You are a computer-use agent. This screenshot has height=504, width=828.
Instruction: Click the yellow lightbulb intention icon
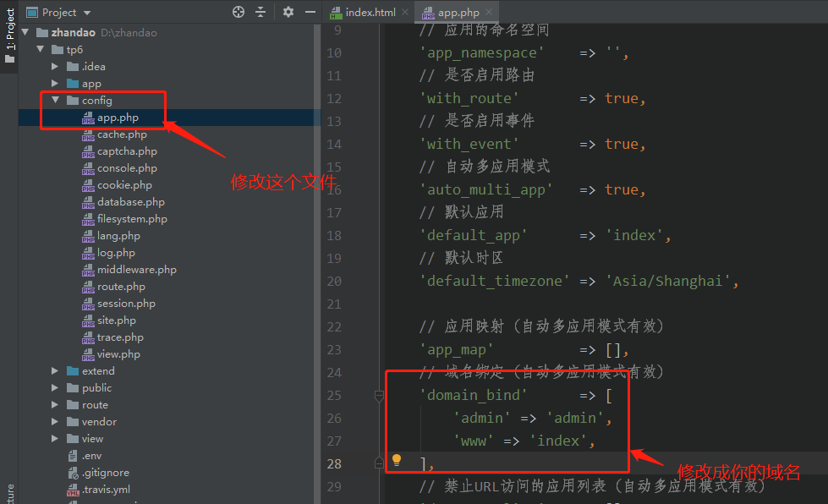tap(396, 460)
